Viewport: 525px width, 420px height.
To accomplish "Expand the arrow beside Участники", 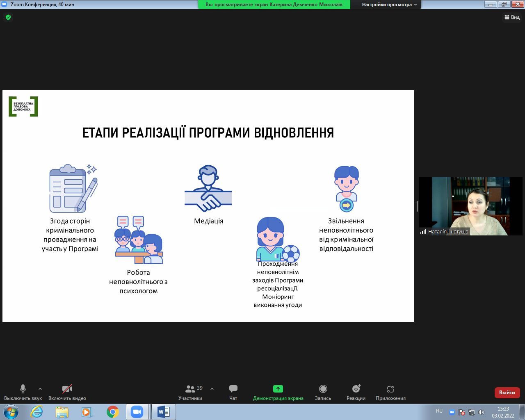I will pos(212,389).
